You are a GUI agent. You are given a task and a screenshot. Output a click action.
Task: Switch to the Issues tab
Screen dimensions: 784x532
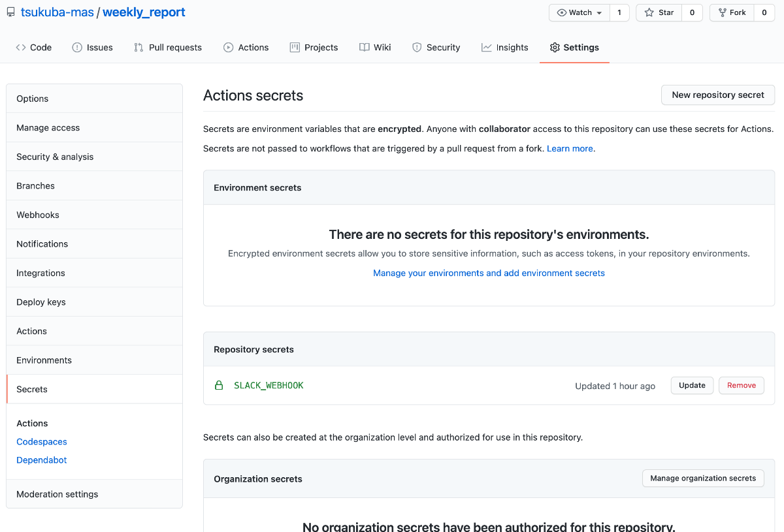tap(92, 48)
